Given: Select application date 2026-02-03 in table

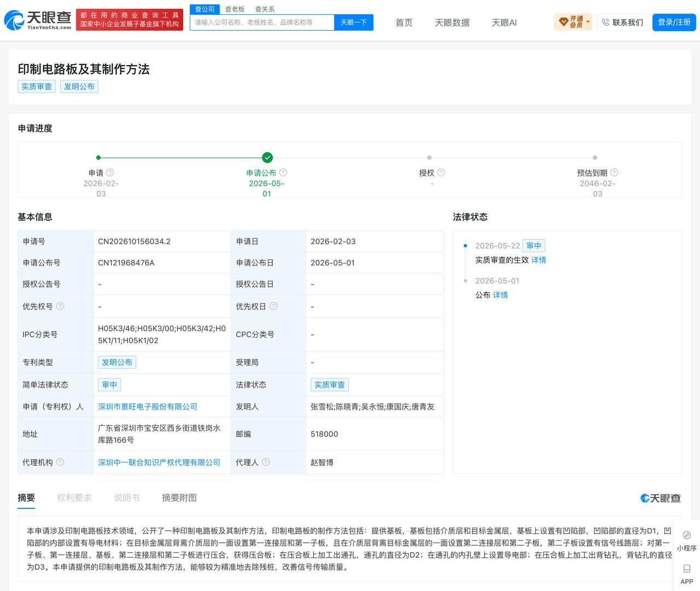Looking at the screenshot, I should (333, 241).
